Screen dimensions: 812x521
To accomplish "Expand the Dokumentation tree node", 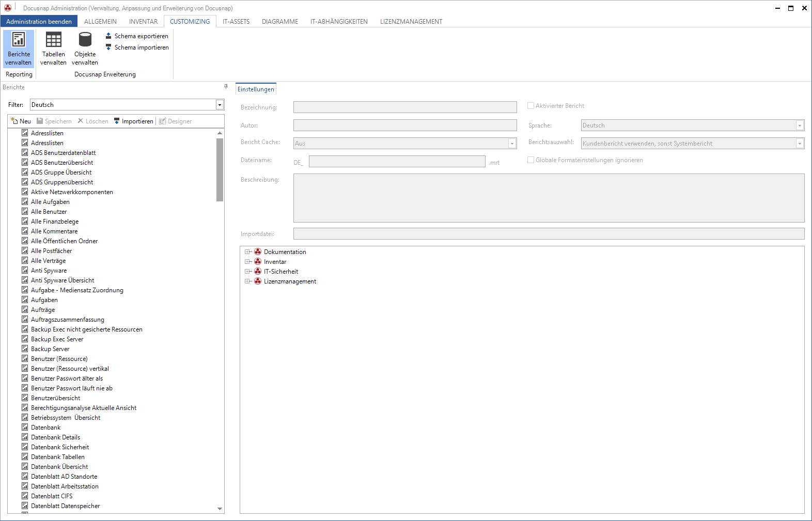I will [247, 252].
